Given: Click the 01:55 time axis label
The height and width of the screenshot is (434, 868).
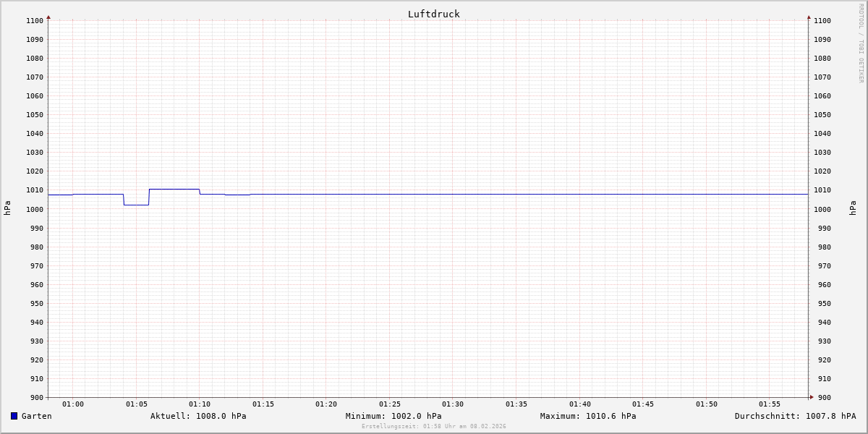Looking at the screenshot, I should click(x=770, y=404).
